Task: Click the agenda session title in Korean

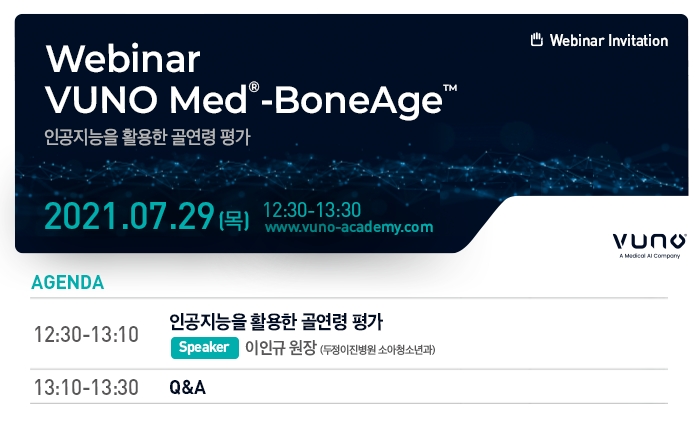Action: click(276, 321)
